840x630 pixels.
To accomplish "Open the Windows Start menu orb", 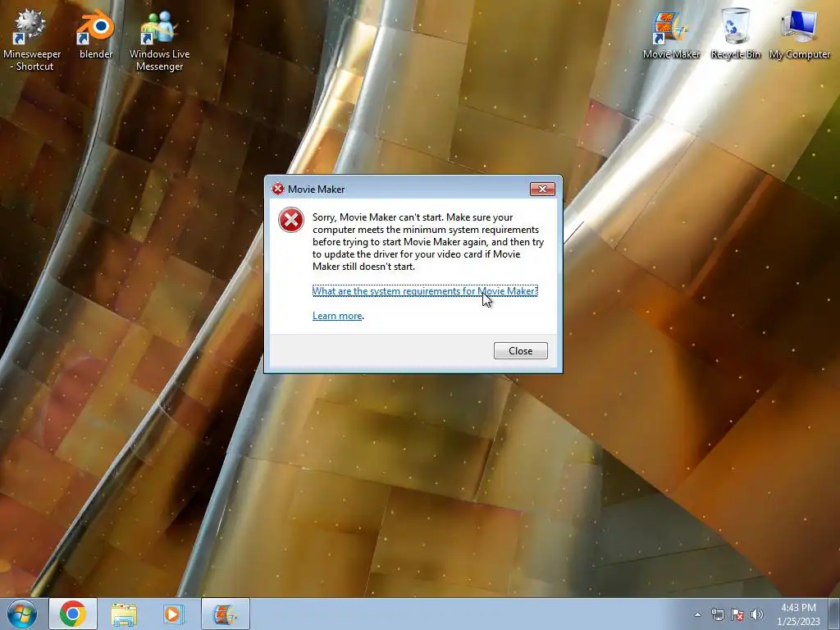I will click(x=22, y=614).
